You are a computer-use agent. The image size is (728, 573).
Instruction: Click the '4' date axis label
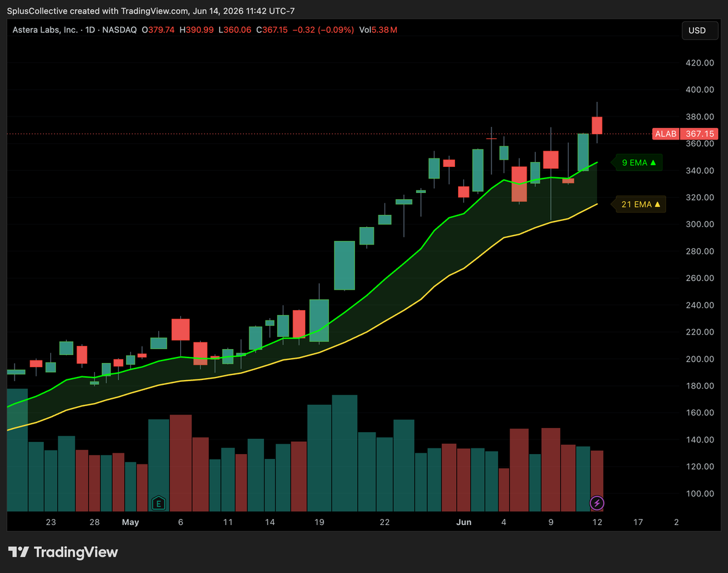pyautogui.click(x=504, y=522)
